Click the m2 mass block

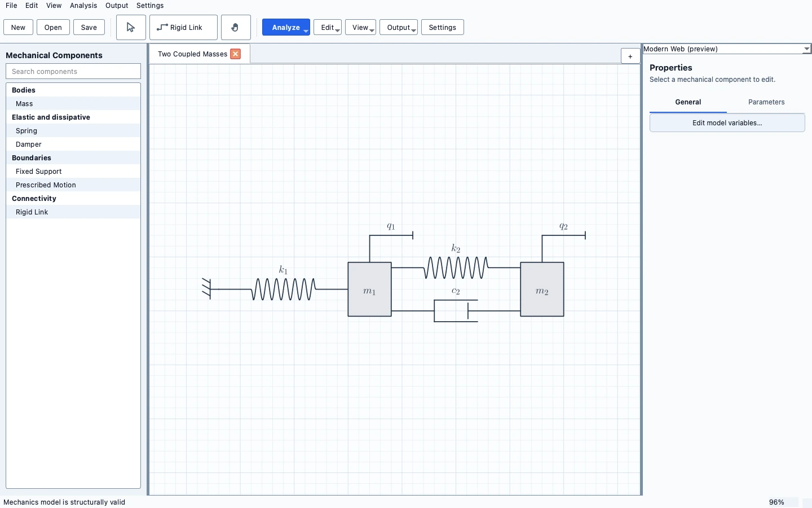pos(542,290)
